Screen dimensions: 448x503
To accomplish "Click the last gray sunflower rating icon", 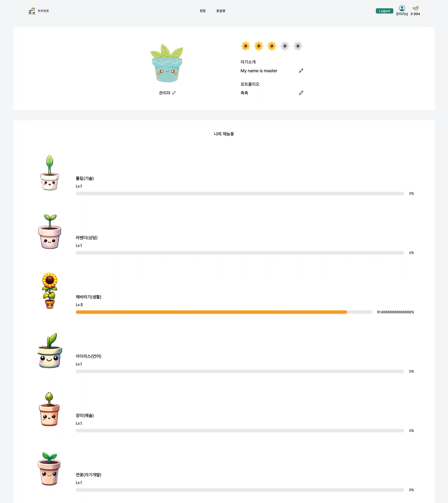I will click(x=298, y=46).
